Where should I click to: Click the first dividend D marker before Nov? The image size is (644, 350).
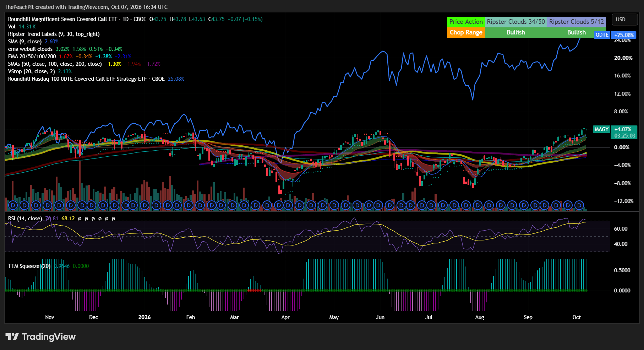pyautogui.click(x=13, y=205)
